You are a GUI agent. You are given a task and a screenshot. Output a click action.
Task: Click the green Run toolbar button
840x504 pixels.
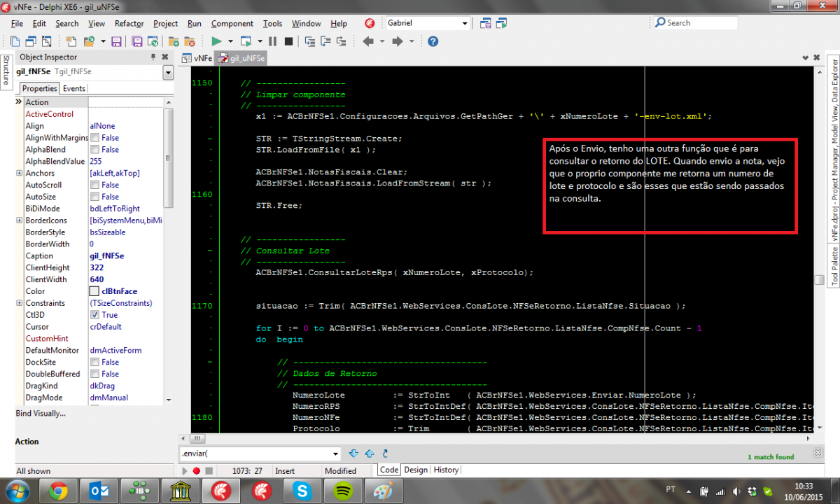click(216, 41)
